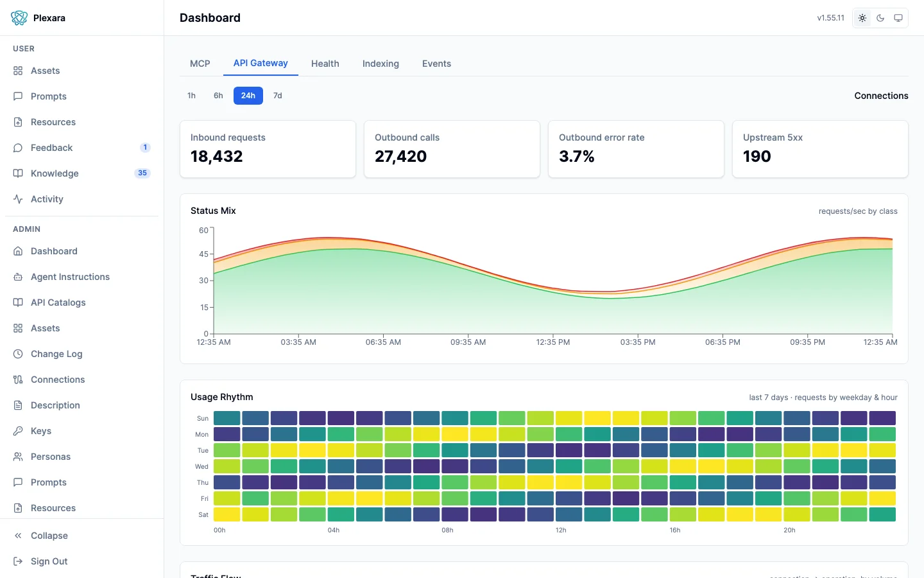Image resolution: width=924 pixels, height=578 pixels.
Task: Collapse the sidebar chevron icon
Action: (x=18, y=536)
